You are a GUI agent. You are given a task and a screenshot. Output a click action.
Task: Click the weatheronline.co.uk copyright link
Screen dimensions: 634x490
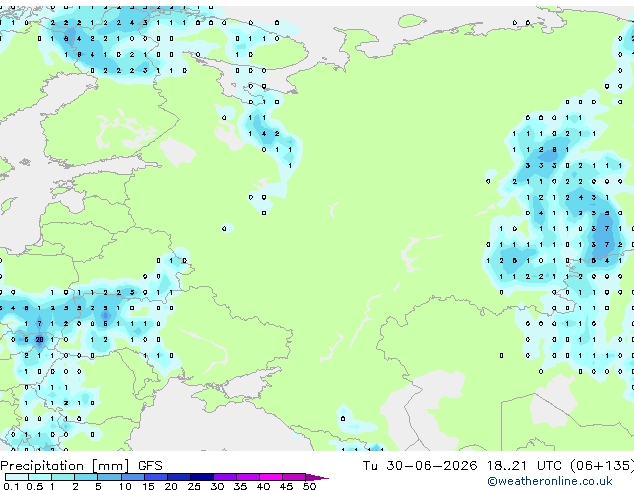click(550, 481)
